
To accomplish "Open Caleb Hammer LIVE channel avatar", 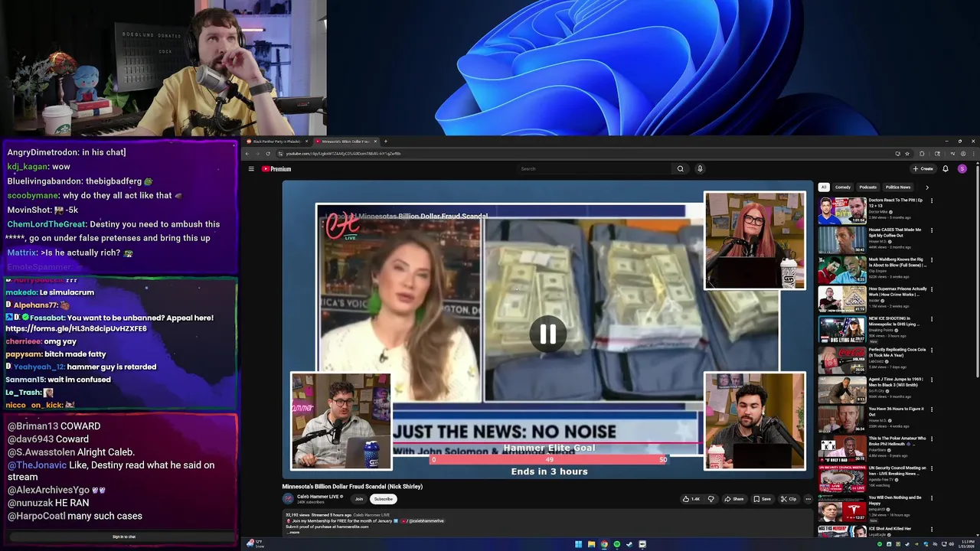I will pos(289,499).
